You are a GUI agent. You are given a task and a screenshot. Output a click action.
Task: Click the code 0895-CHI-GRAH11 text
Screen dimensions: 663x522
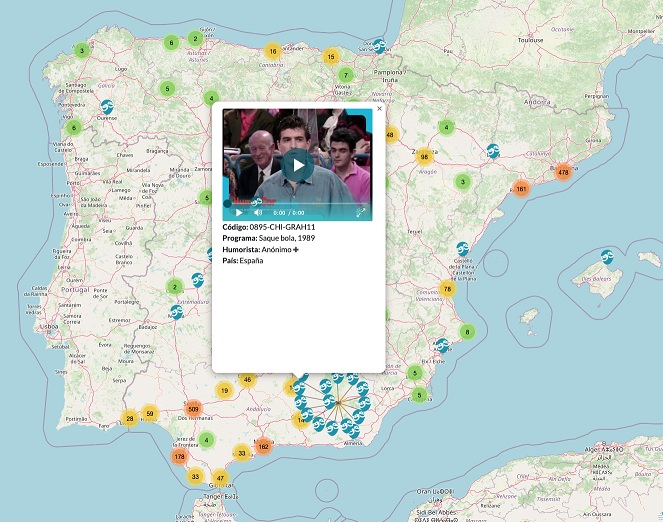coord(282,227)
